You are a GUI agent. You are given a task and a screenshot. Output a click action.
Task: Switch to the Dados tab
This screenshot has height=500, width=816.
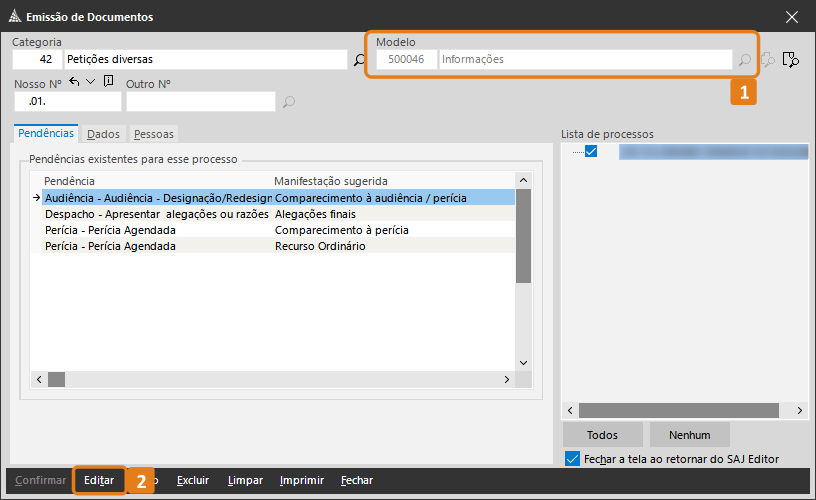(103, 134)
